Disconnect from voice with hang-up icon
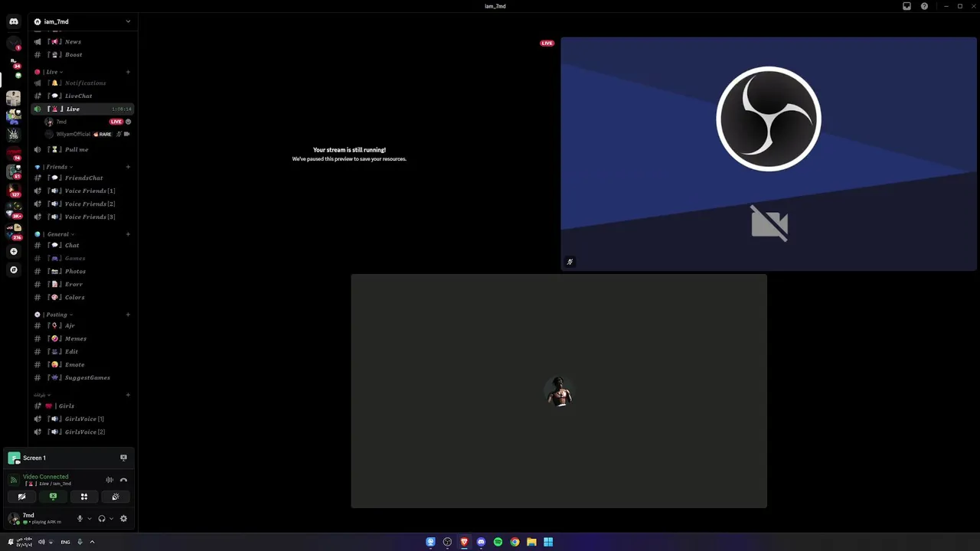The image size is (980, 551). [123, 480]
